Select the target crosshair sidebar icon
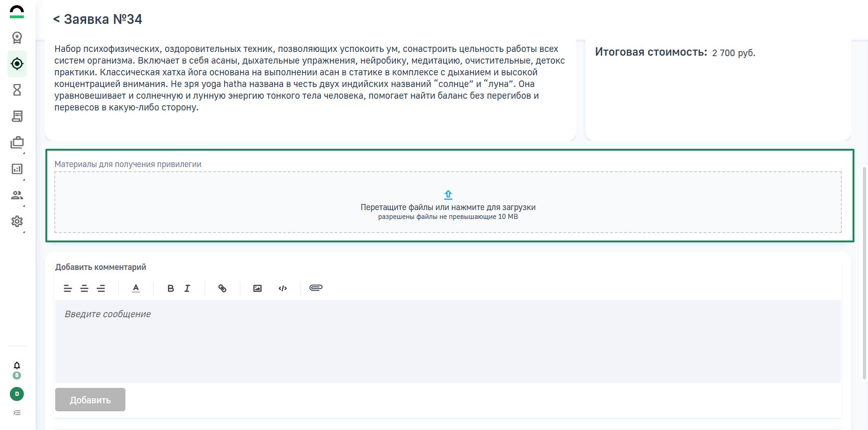The image size is (868, 430). tap(17, 64)
